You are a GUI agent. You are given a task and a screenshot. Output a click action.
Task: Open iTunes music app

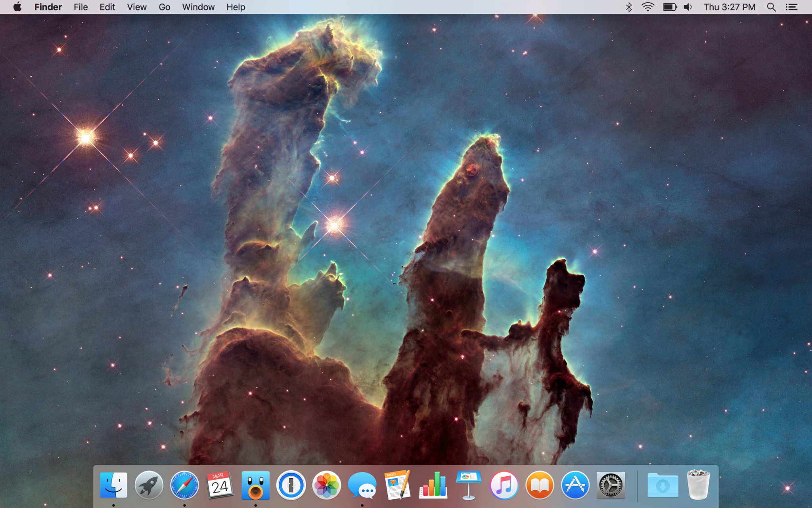[x=504, y=485]
